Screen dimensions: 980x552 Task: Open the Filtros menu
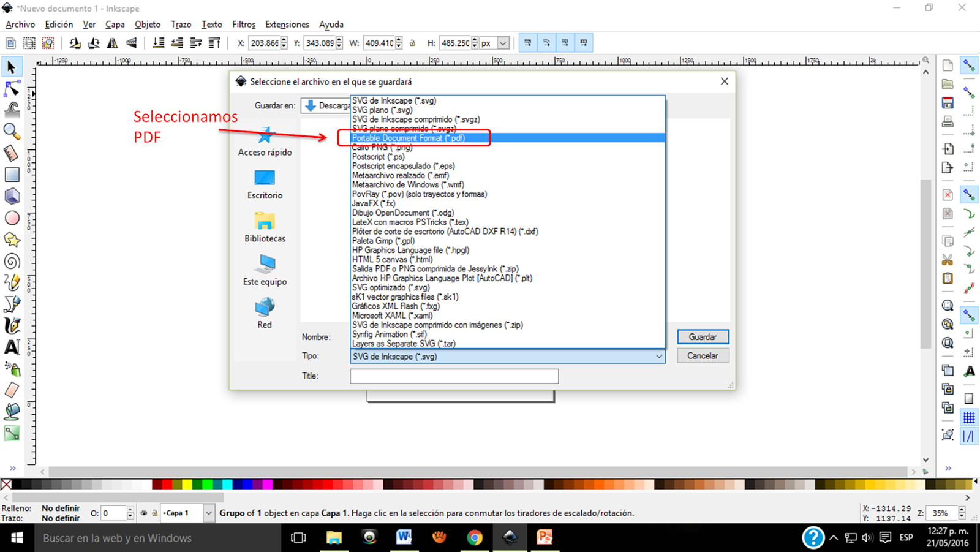pos(244,25)
